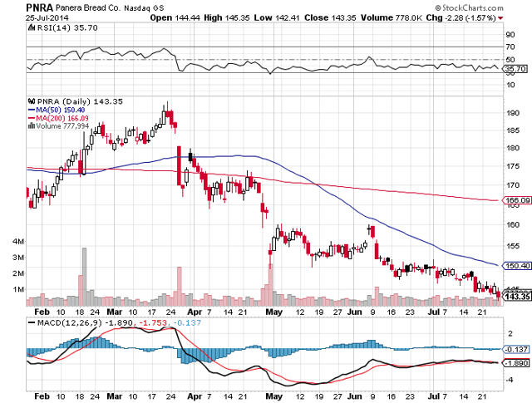Viewport: 532px width, 403px height.
Task: Click the High 145.35 value
Action: [227, 17]
